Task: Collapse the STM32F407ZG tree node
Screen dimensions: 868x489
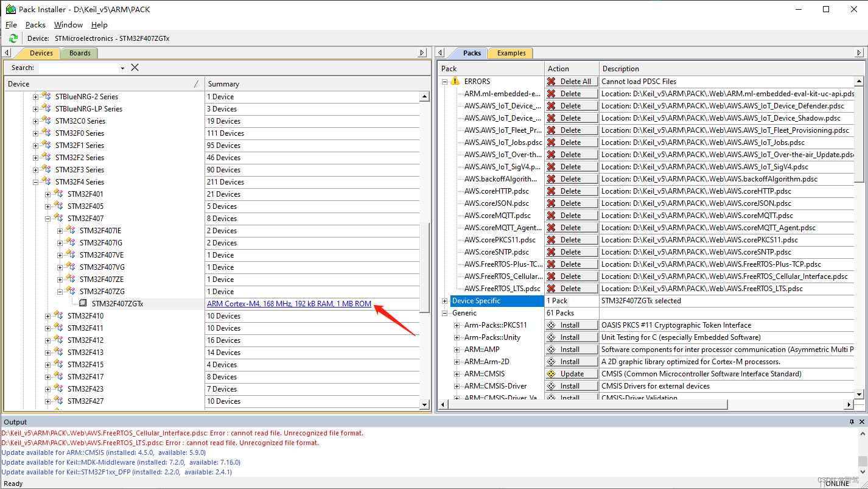Action: pos(60,291)
